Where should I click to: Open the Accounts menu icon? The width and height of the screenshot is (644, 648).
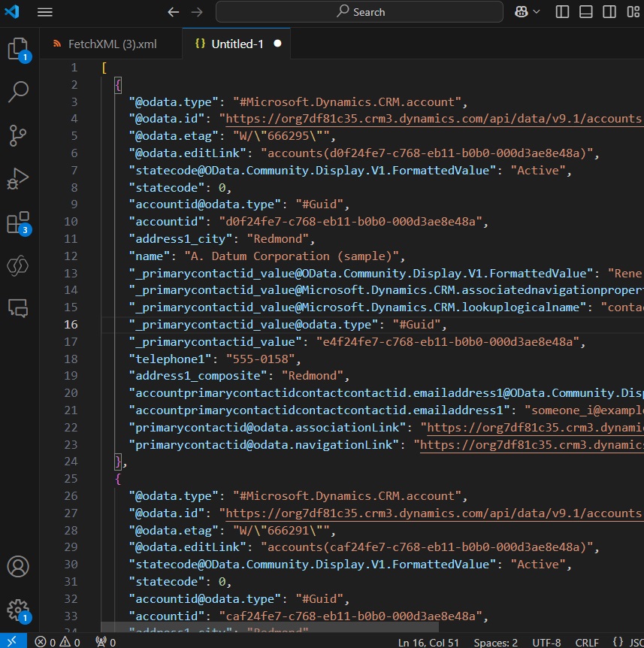pos(18,566)
